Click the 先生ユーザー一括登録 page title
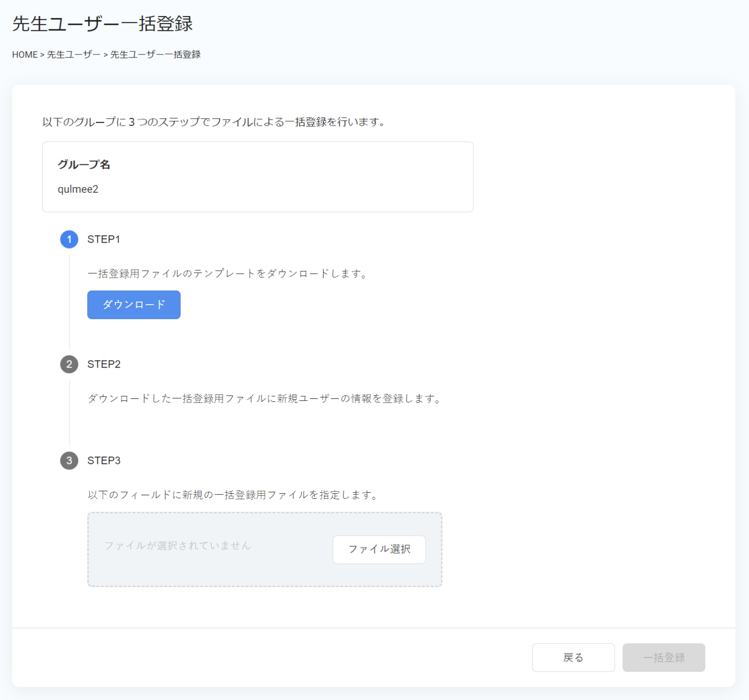This screenshot has width=749, height=700. click(x=102, y=24)
